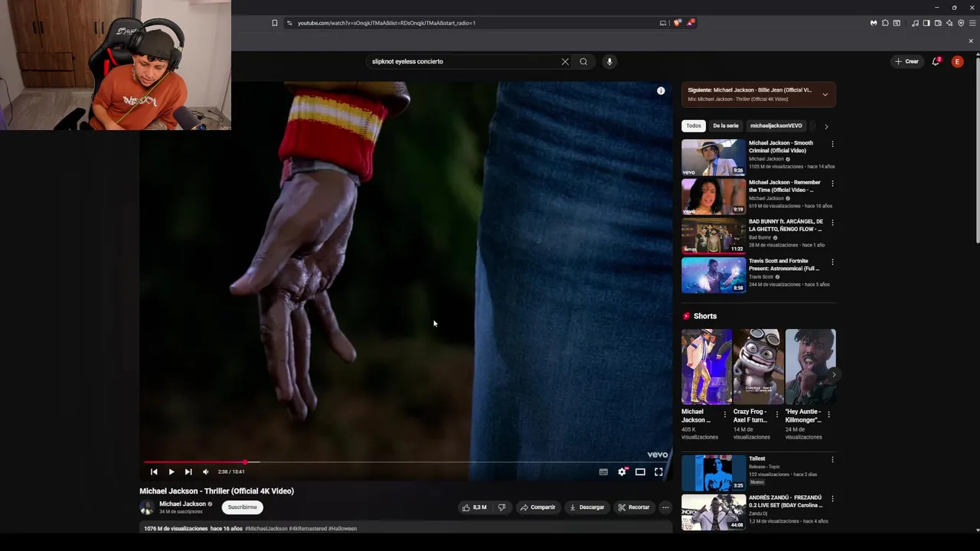980x551 pixels.
Task: Open the #Halloween hashtag link
Action: tap(342, 528)
